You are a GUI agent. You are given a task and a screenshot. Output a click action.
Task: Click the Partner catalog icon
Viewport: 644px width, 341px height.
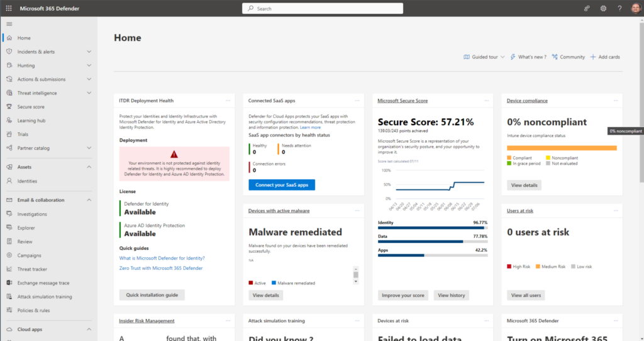pyautogui.click(x=9, y=148)
